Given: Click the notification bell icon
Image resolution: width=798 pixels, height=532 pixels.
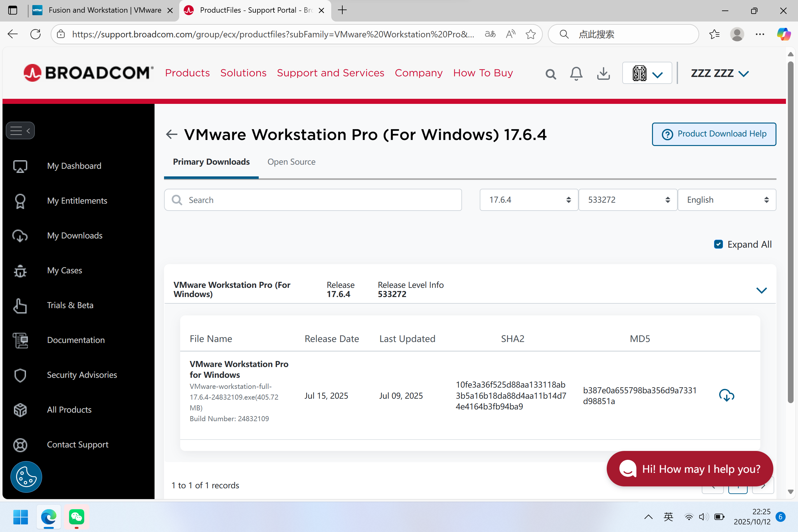Looking at the screenshot, I should click(576, 73).
